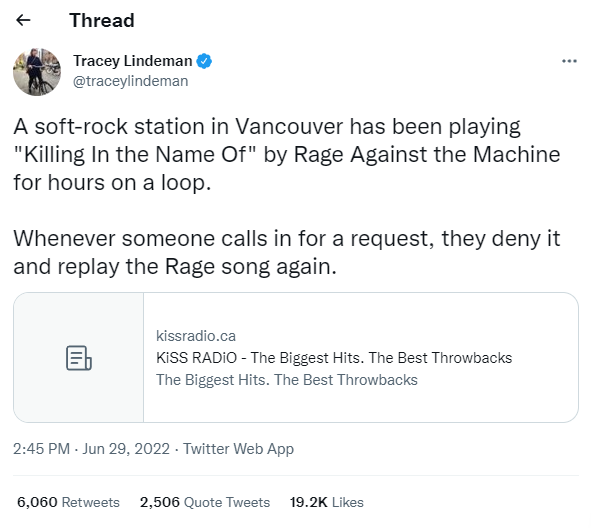591x528 pixels.
Task: View the 19.2K Likes list
Action: click(x=326, y=502)
